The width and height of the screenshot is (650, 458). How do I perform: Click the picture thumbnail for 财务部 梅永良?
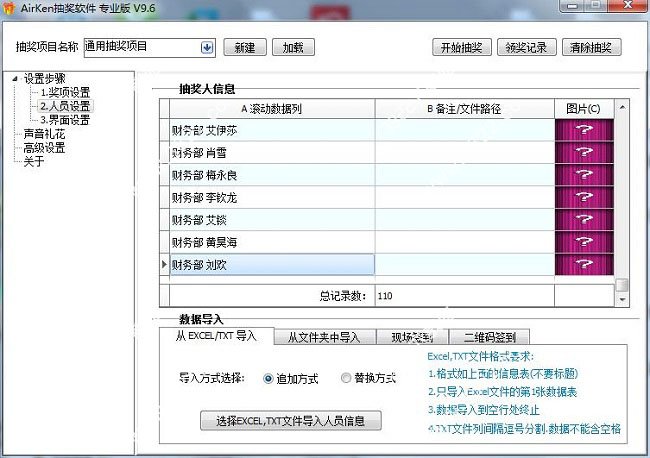(x=584, y=175)
